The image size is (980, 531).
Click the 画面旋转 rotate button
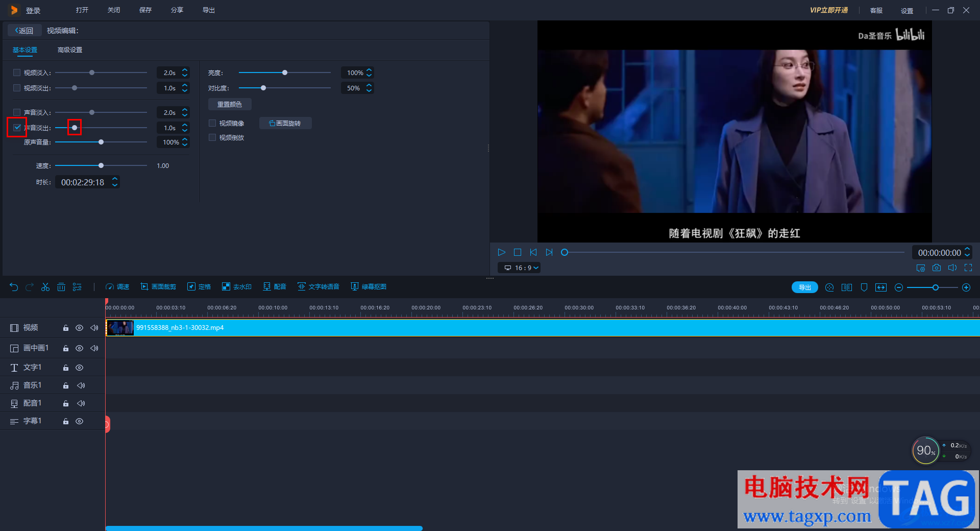[285, 123]
